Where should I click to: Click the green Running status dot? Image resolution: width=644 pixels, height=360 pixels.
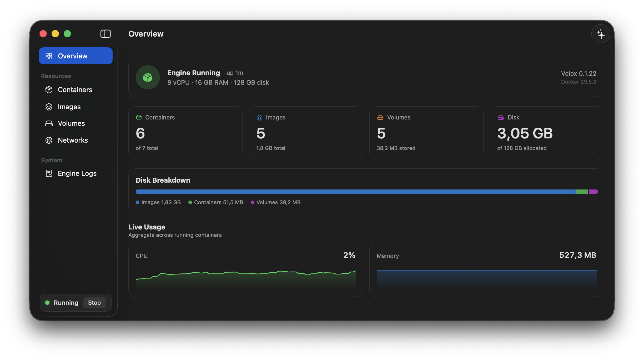click(47, 303)
